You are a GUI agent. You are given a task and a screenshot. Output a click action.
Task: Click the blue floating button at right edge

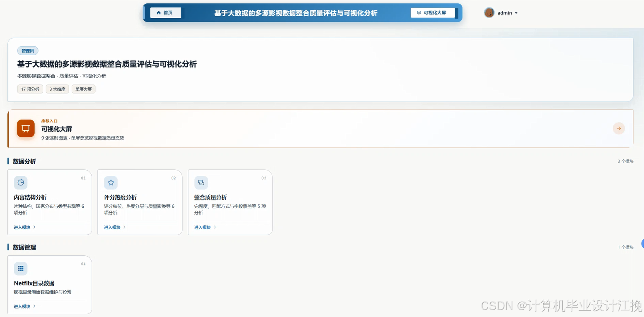click(x=642, y=243)
